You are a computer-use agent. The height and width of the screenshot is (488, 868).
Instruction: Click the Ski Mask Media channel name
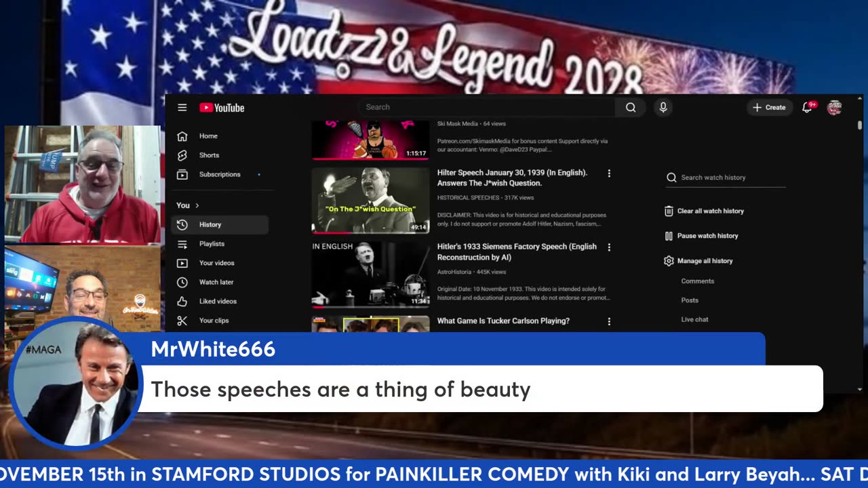pyautogui.click(x=458, y=124)
